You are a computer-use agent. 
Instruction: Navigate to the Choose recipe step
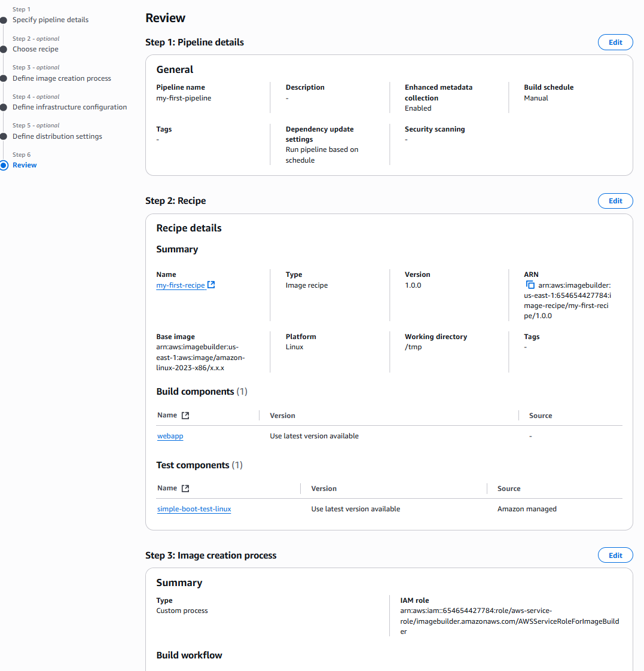click(35, 49)
